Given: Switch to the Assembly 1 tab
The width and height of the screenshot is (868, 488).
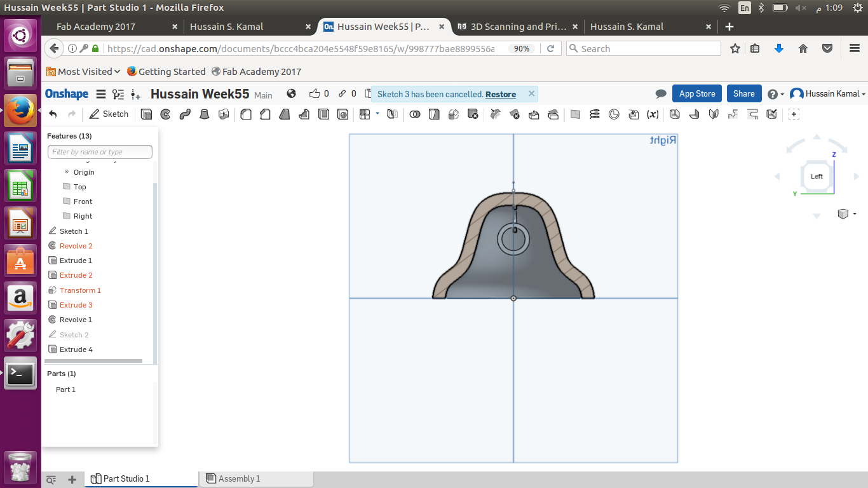Looking at the screenshot, I should click(239, 478).
